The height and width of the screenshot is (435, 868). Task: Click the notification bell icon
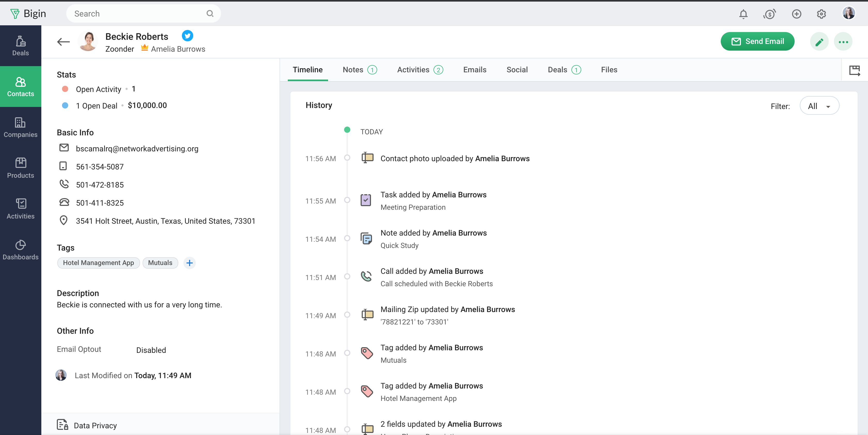pos(743,14)
